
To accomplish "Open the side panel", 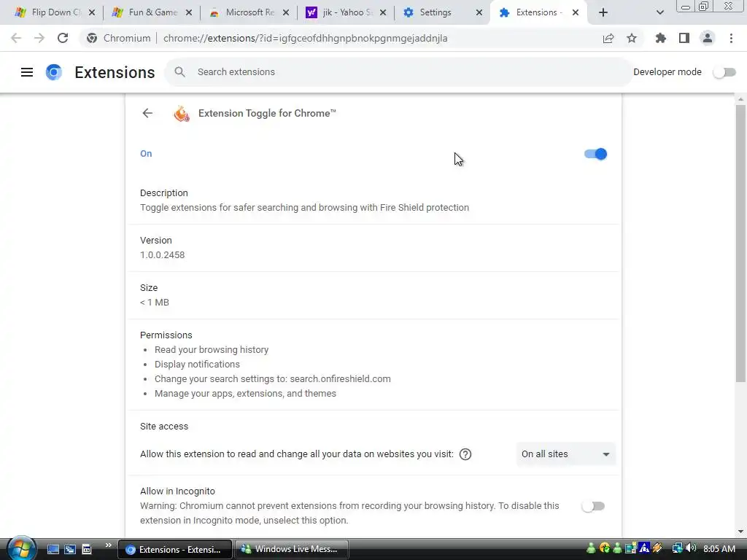I will 684,38.
